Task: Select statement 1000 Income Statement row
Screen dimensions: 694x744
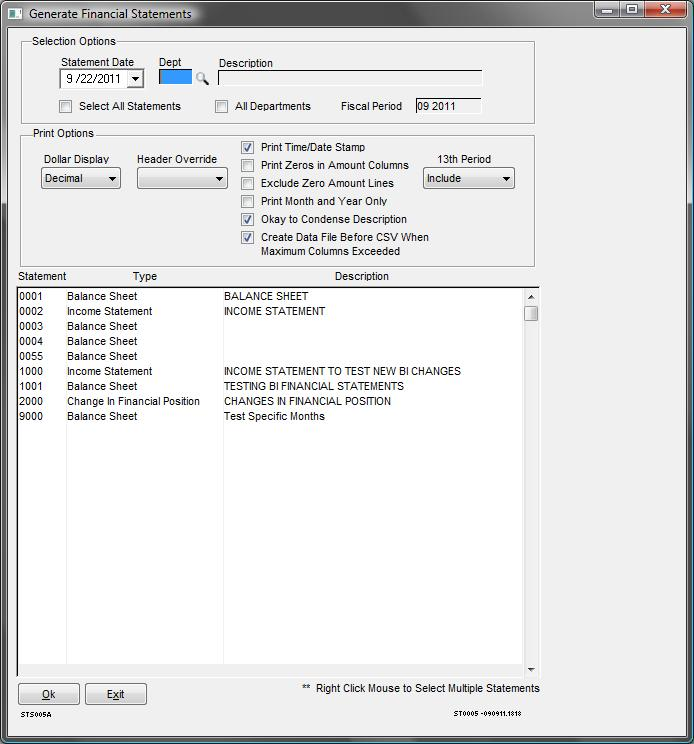Action: pyautogui.click(x=270, y=371)
